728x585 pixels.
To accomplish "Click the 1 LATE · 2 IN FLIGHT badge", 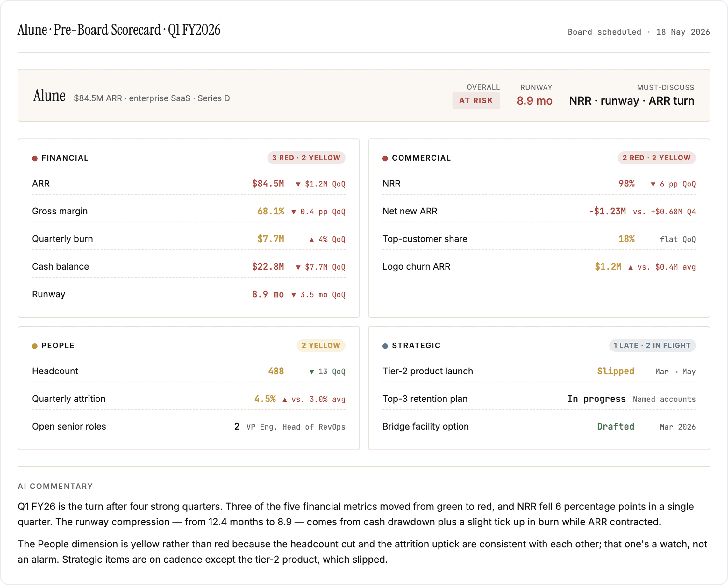I will point(652,345).
